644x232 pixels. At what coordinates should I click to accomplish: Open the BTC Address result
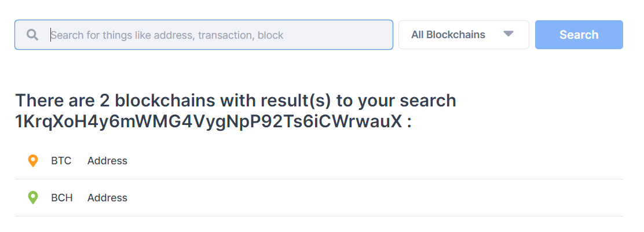coord(319,161)
